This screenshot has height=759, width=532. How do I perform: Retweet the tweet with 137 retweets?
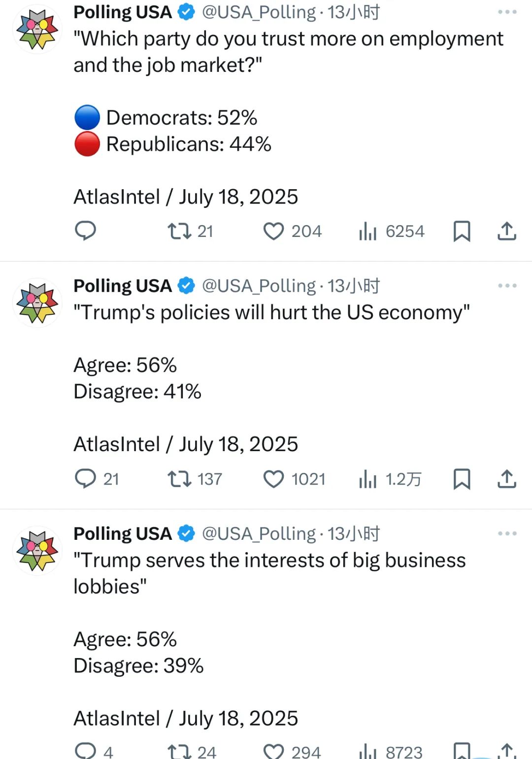tap(195, 479)
